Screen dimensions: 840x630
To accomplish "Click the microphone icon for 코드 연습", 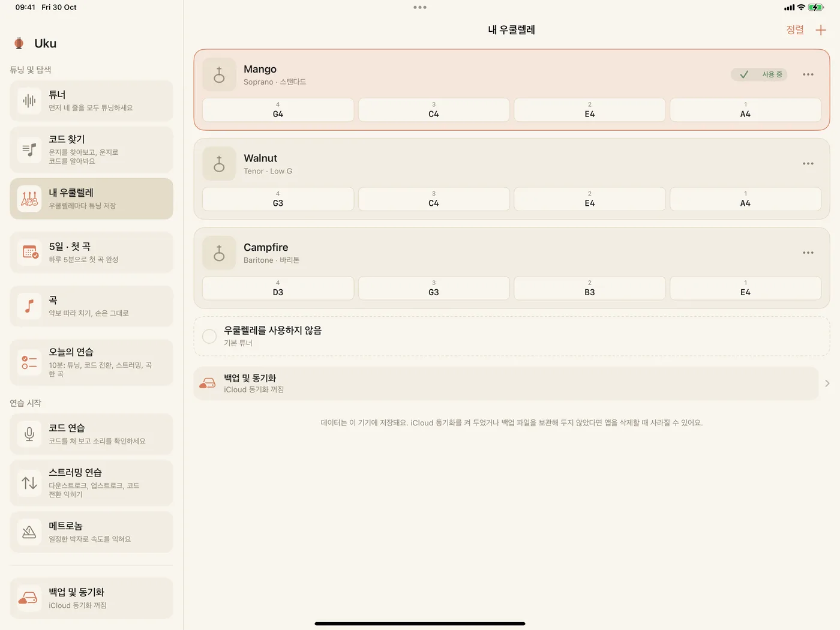I will 29,434.
